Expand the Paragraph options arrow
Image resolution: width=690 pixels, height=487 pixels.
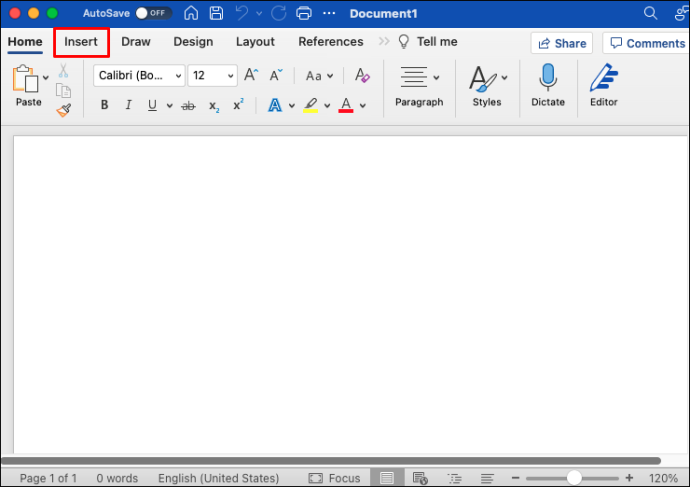tap(436, 78)
